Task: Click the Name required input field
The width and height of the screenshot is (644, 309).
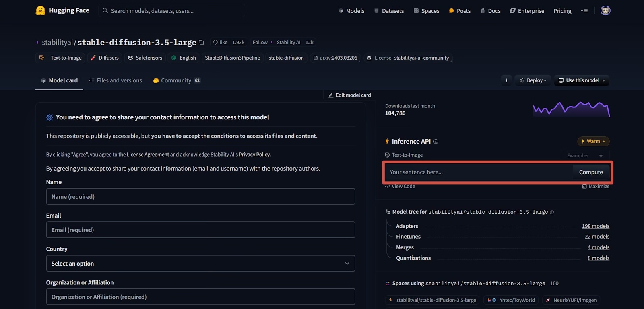Action: pyautogui.click(x=200, y=197)
